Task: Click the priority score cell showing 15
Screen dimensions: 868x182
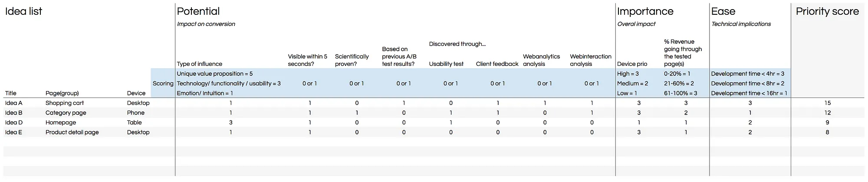Action: pyautogui.click(x=827, y=103)
